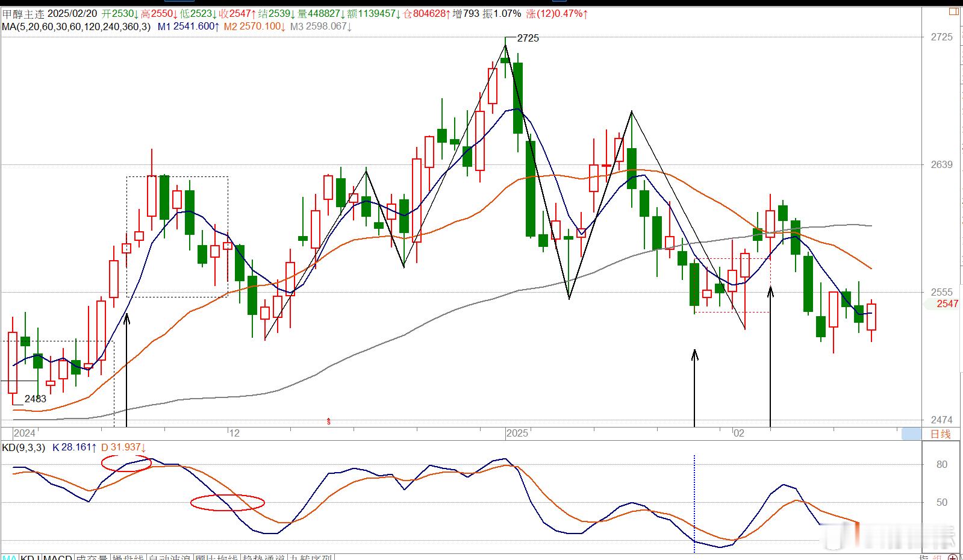Image resolution: width=963 pixels, height=560 pixels.
Task: Click the small red marker on time axis
Action: pos(328,422)
